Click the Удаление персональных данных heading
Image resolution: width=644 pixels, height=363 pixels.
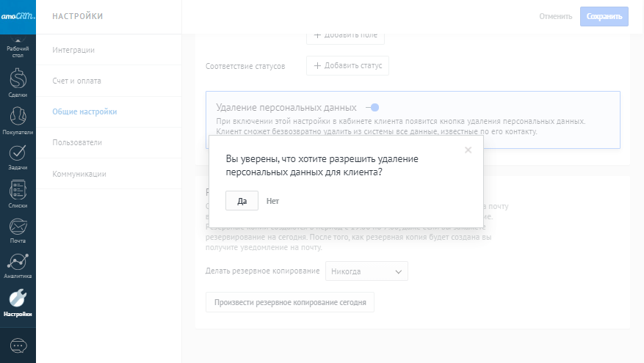click(x=286, y=108)
